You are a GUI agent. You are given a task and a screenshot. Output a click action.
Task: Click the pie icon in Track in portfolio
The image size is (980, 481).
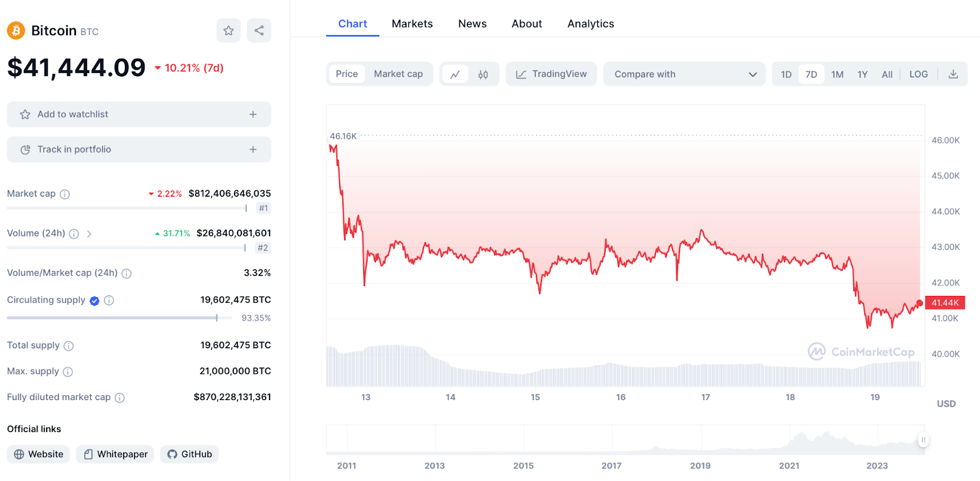click(x=25, y=150)
